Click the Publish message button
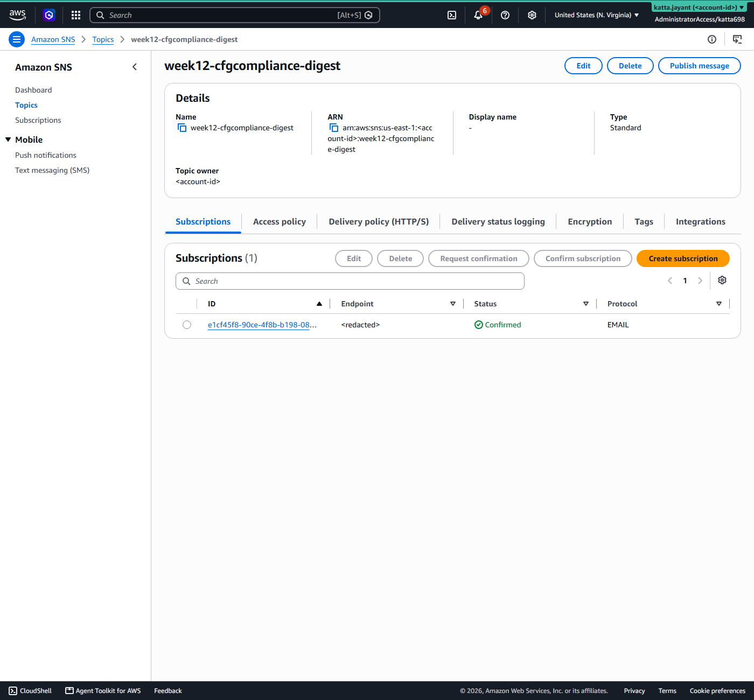This screenshot has height=700, width=754. [700, 66]
